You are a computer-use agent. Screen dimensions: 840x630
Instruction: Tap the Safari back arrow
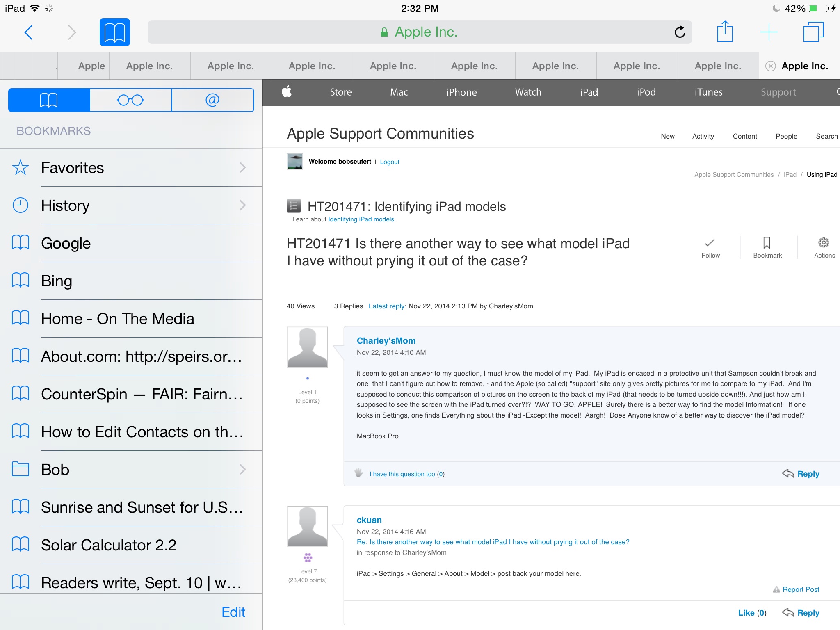[x=28, y=32]
